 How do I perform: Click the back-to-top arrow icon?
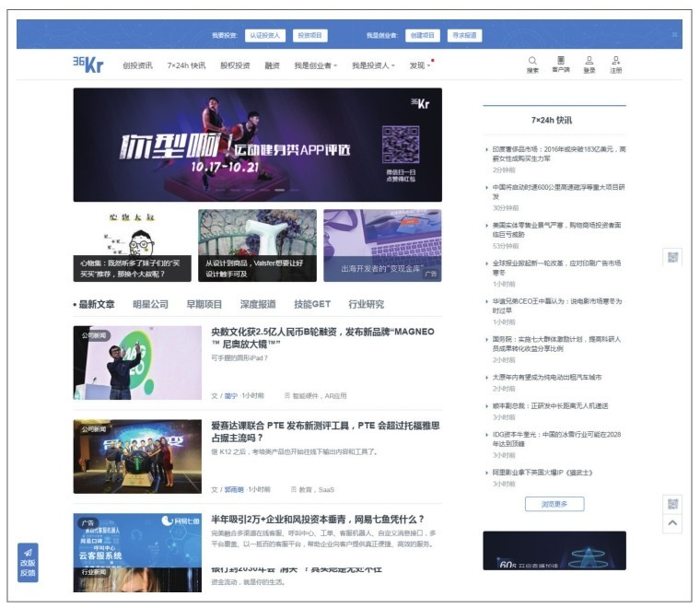point(672,523)
